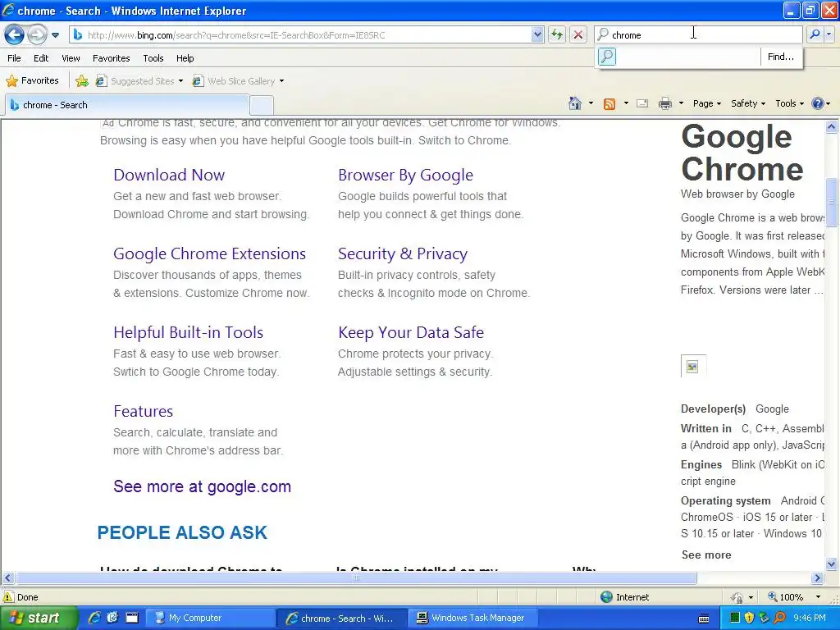Screen dimensions: 840x630
Task: Go back with the Back arrow button
Action: click(14, 35)
